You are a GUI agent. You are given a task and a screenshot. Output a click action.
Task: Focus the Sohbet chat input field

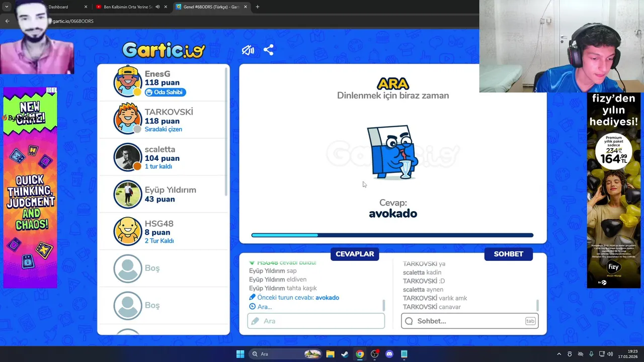coord(469,321)
